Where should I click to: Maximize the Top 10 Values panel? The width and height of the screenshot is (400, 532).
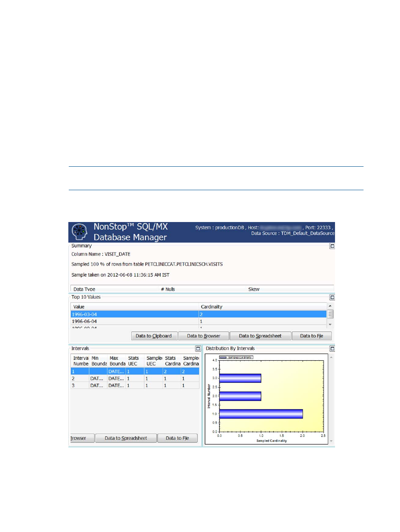[x=332, y=297]
